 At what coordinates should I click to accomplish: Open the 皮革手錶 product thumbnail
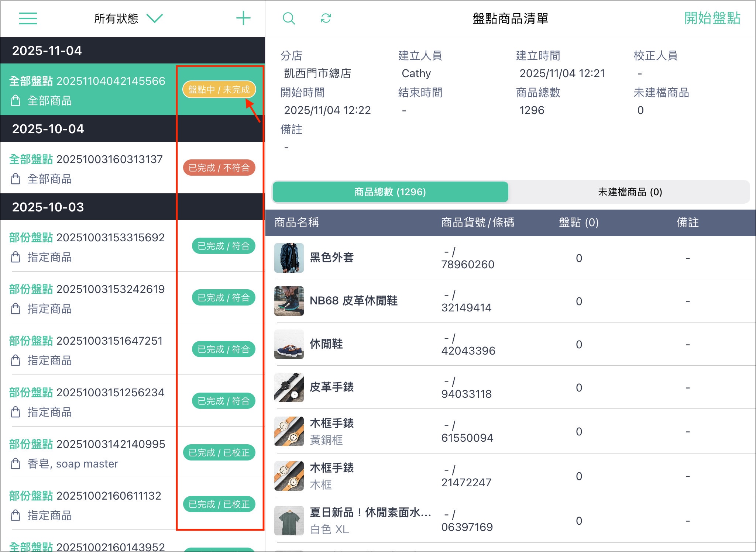289,387
